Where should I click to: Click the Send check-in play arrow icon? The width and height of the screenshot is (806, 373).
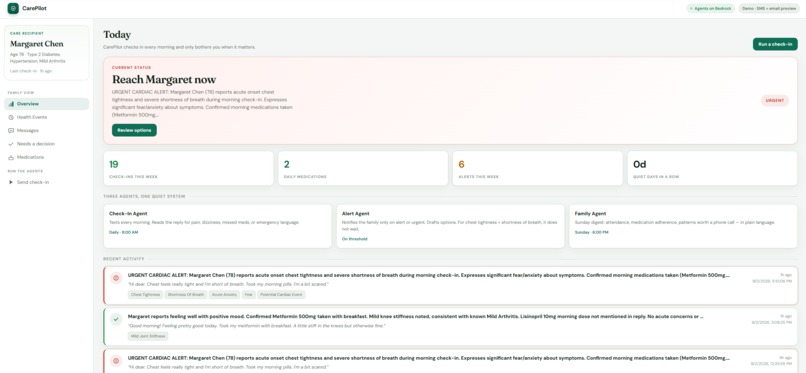click(x=11, y=182)
